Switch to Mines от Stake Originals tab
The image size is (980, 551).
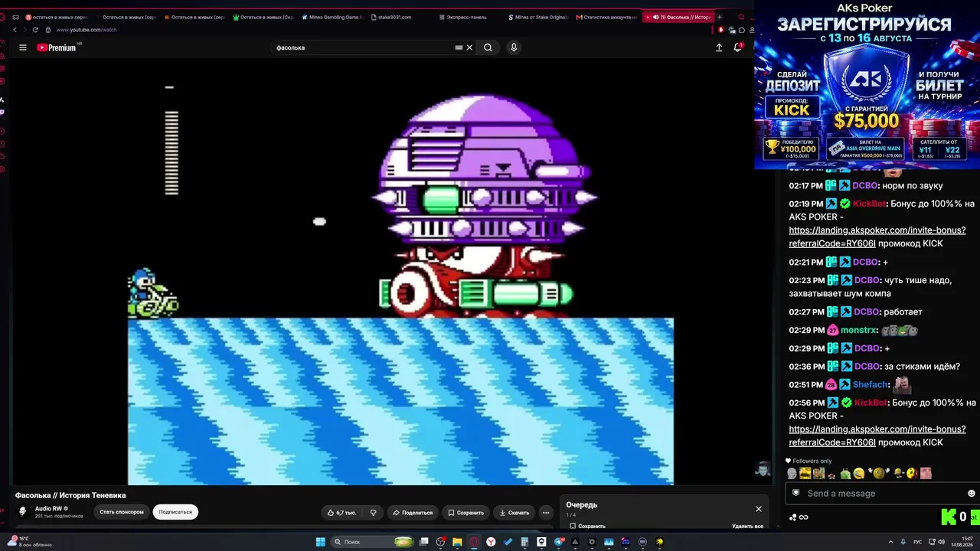538,17
